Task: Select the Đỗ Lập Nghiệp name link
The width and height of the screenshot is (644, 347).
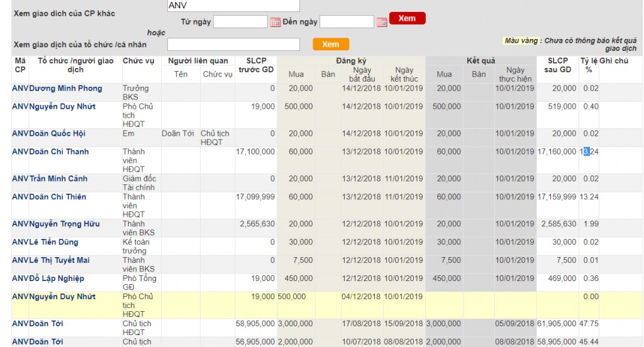Action: (x=57, y=279)
